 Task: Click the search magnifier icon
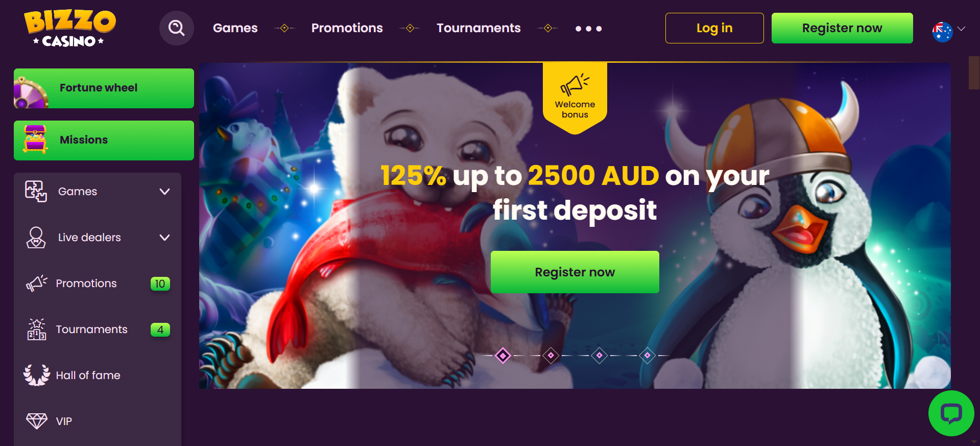pyautogui.click(x=177, y=28)
